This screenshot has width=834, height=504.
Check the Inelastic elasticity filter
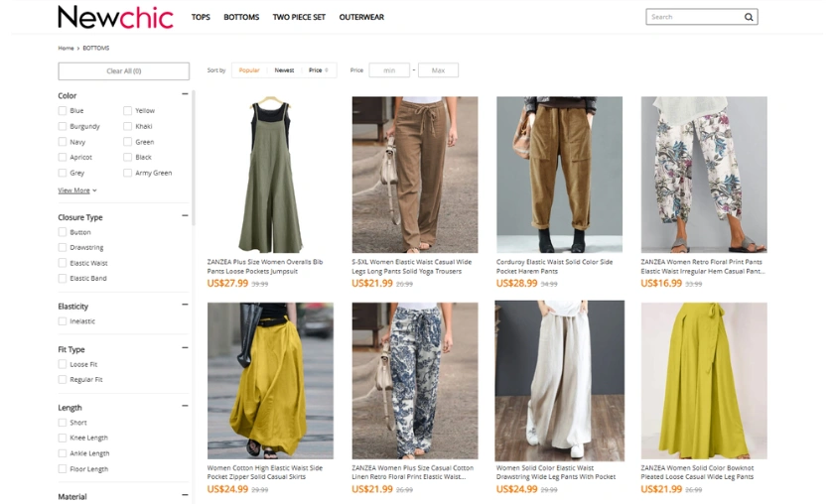(x=63, y=321)
